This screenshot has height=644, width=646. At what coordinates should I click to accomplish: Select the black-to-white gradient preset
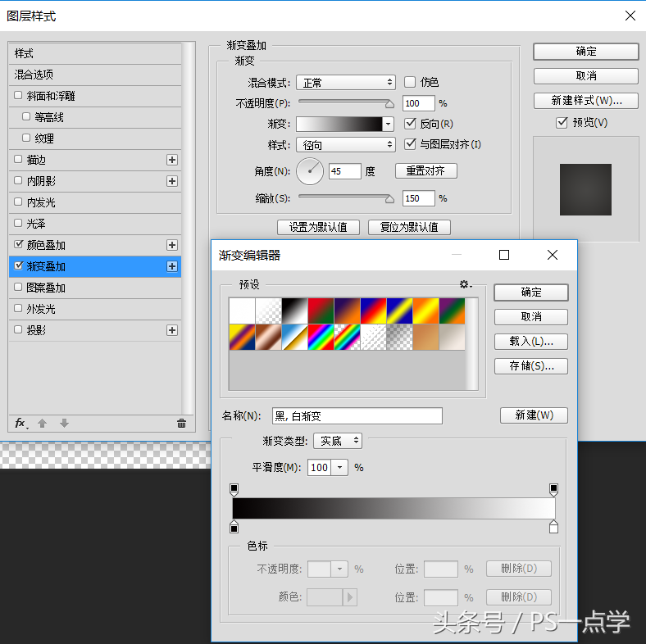point(295,311)
